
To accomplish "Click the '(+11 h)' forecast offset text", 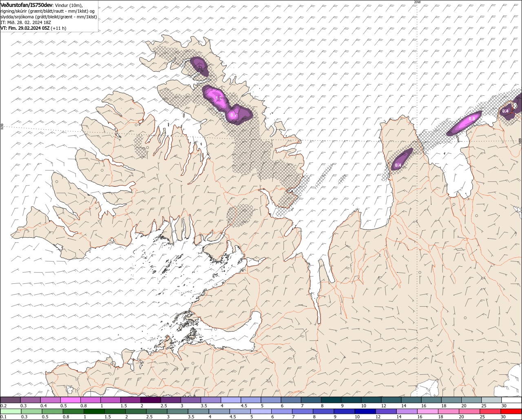I will click(x=59, y=28).
